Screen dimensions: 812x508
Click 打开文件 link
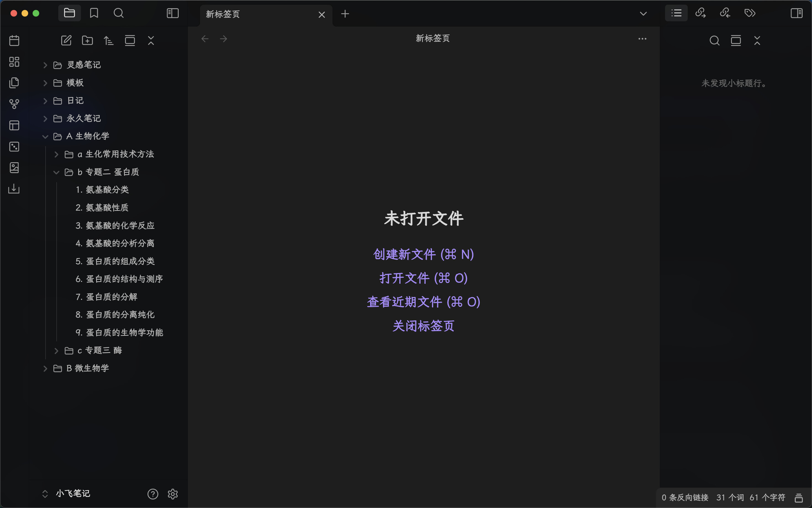point(424,278)
